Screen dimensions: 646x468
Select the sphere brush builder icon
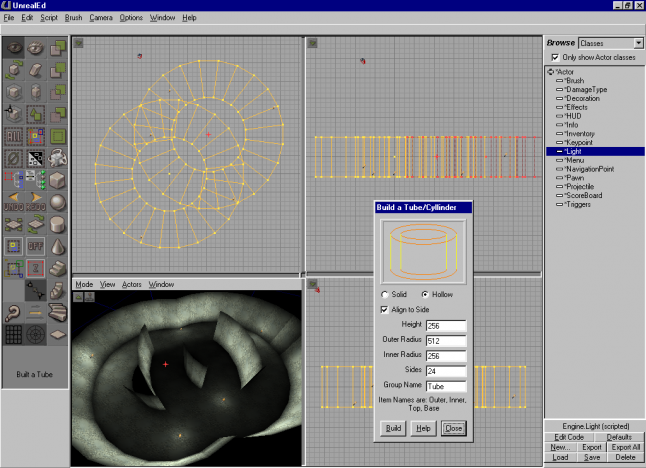click(x=59, y=204)
